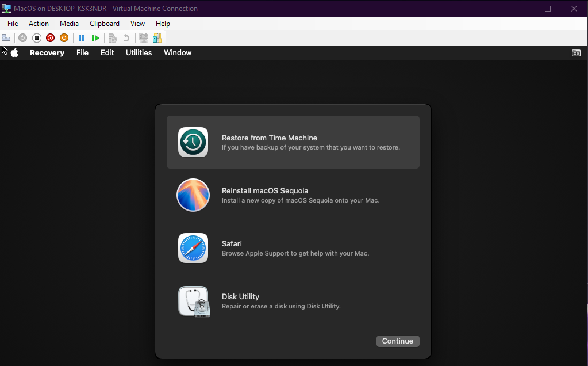The height and width of the screenshot is (366, 588).
Task: Open the macOS Window menu
Action: click(178, 53)
